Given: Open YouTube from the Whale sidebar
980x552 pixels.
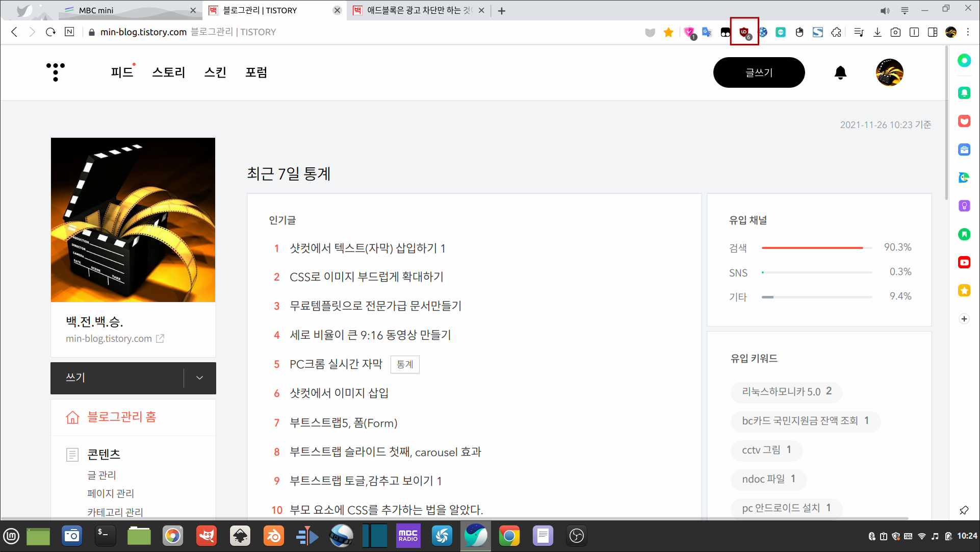Looking at the screenshot, I should point(964,262).
